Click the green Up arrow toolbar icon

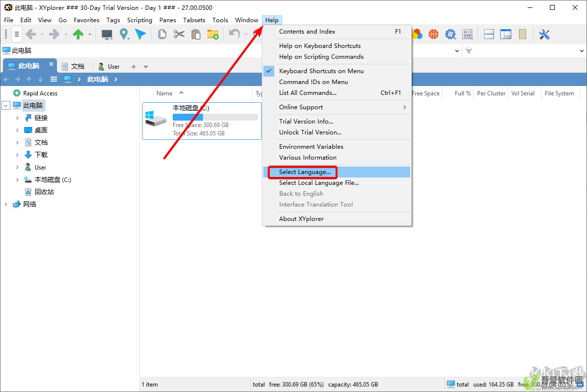tap(78, 35)
